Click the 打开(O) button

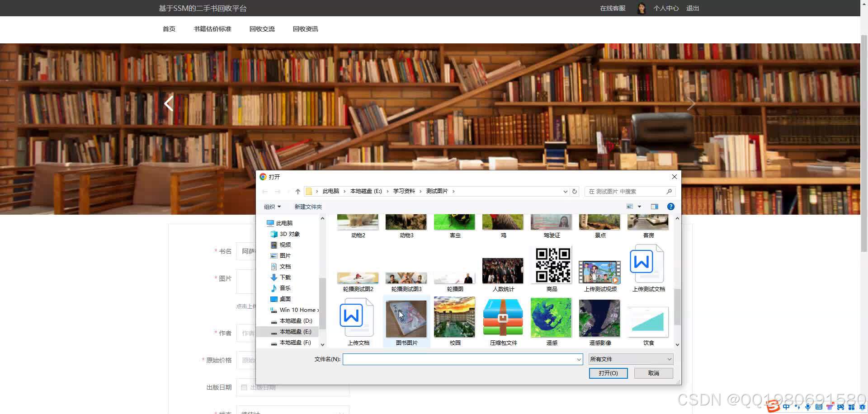pyautogui.click(x=608, y=373)
